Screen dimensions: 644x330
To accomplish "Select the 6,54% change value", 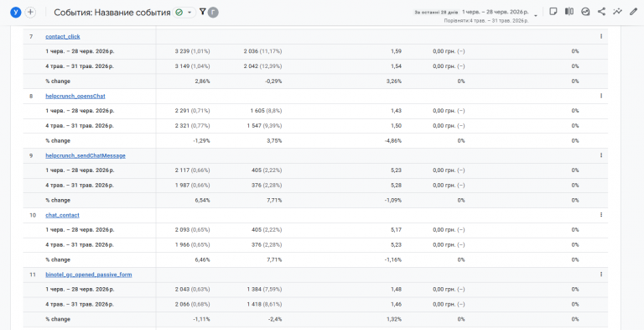I will (x=202, y=201).
